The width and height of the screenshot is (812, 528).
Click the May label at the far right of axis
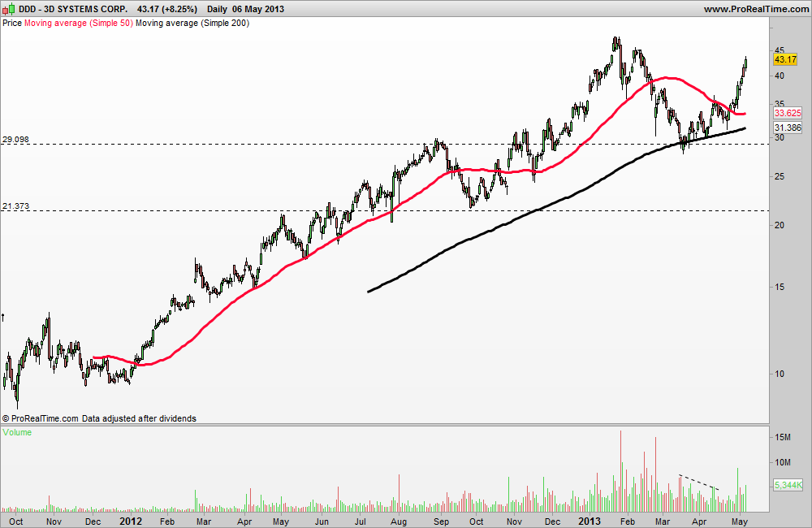[x=740, y=522]
